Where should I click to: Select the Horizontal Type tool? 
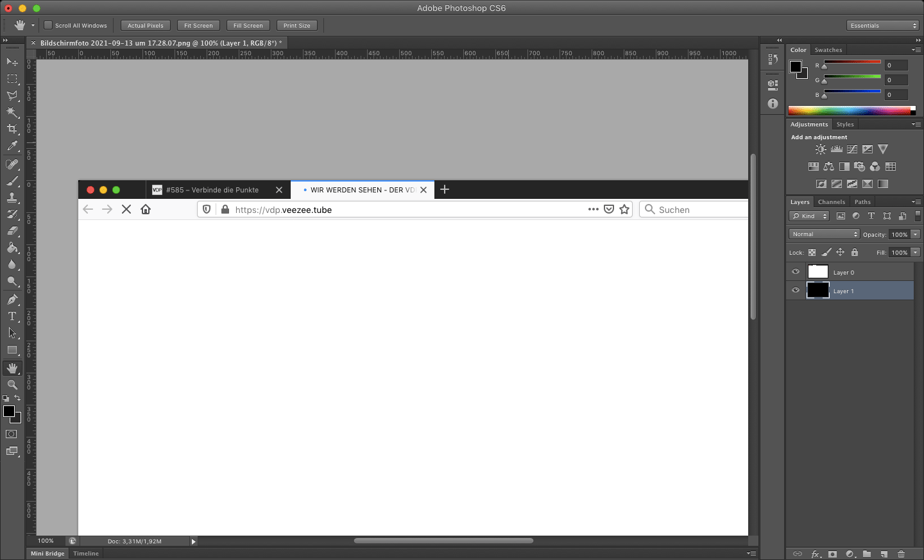[12, 316]
